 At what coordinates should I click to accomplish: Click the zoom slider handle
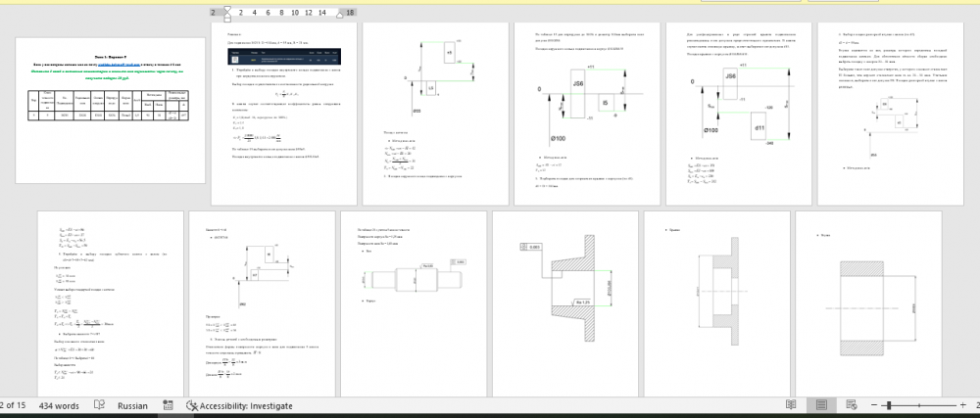click(916, 405)
